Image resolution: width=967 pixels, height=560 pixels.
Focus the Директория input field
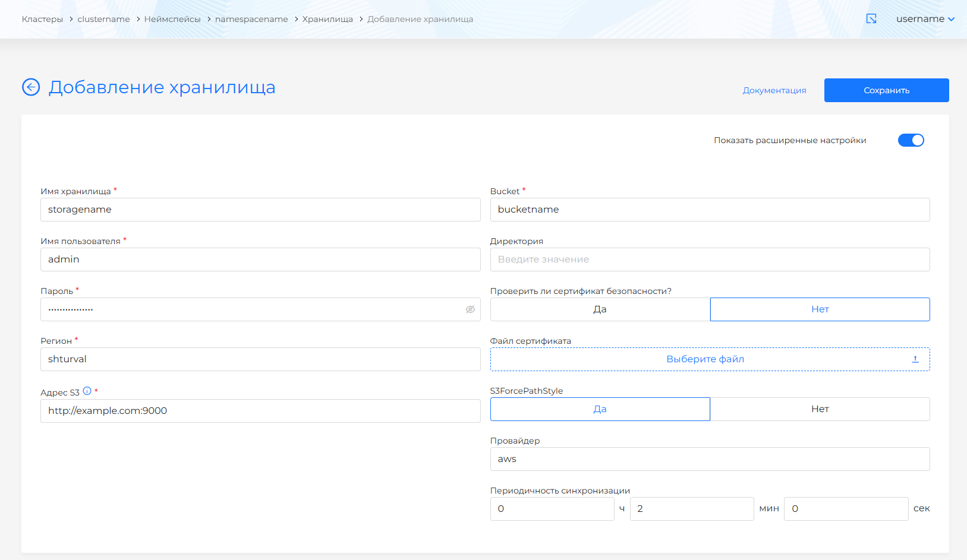click(x=710, y=260)
